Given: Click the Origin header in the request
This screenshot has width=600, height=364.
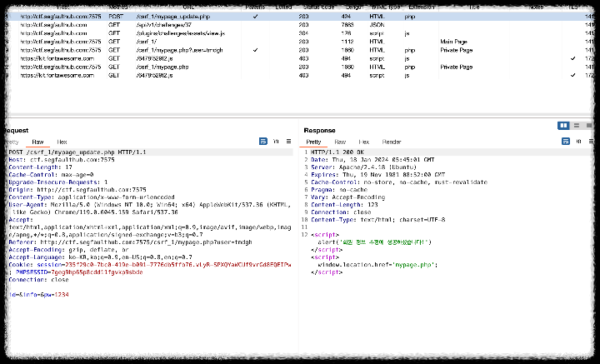Looking at the screenshot, I should click(x=77, y=190).
